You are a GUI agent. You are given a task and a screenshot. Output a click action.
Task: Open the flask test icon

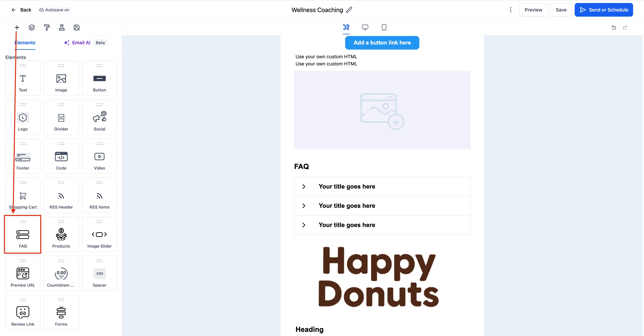pos(62,28)
